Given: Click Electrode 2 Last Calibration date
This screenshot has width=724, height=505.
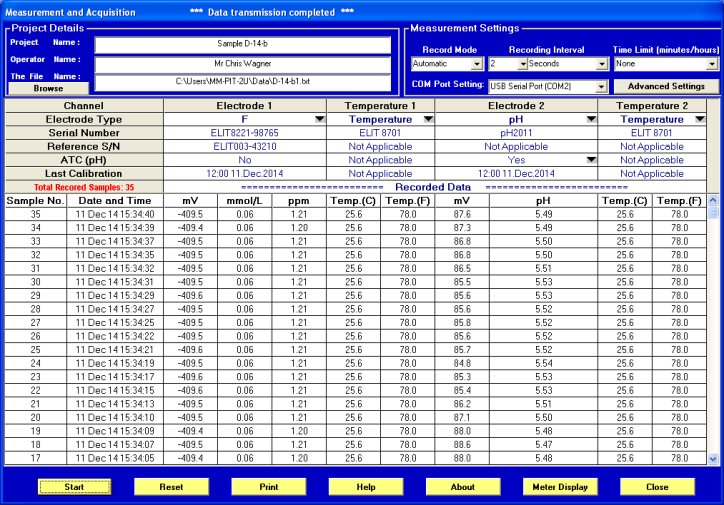Looking at the screenshot, I should tap(516, 174).
